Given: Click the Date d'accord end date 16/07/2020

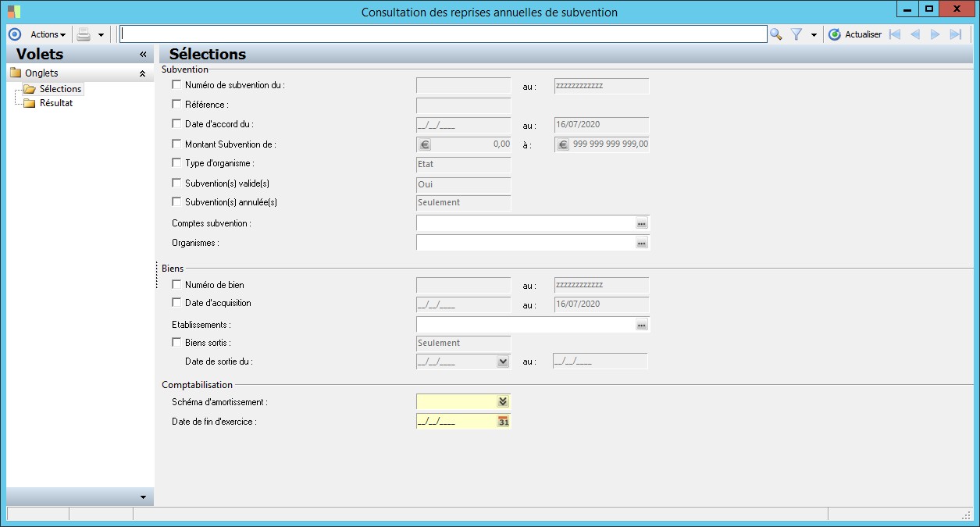Looking at the screenshot, I should point(601,125).
